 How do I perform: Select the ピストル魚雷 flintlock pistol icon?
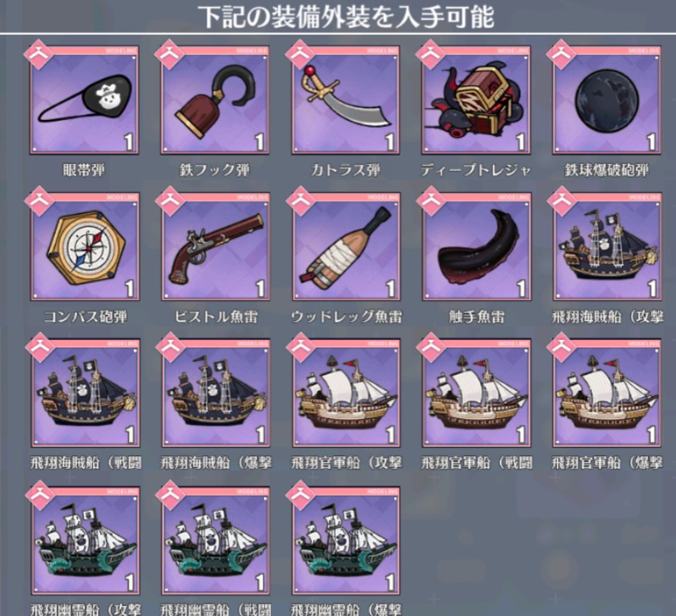[x=216, y=247]
